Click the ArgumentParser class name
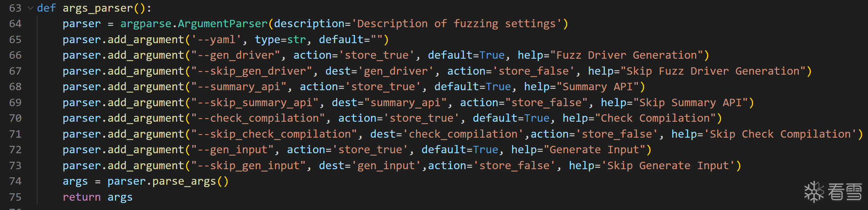Image resolution: width=868 pixels, height=210 pixels. pos(223,24)
